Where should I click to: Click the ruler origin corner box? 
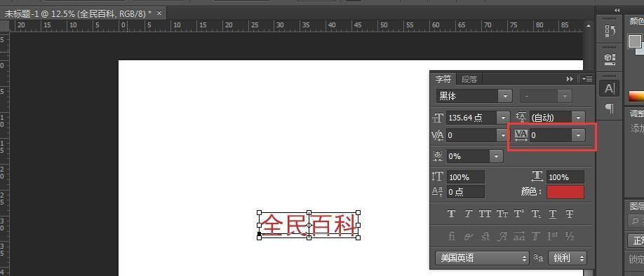[4, 26]
